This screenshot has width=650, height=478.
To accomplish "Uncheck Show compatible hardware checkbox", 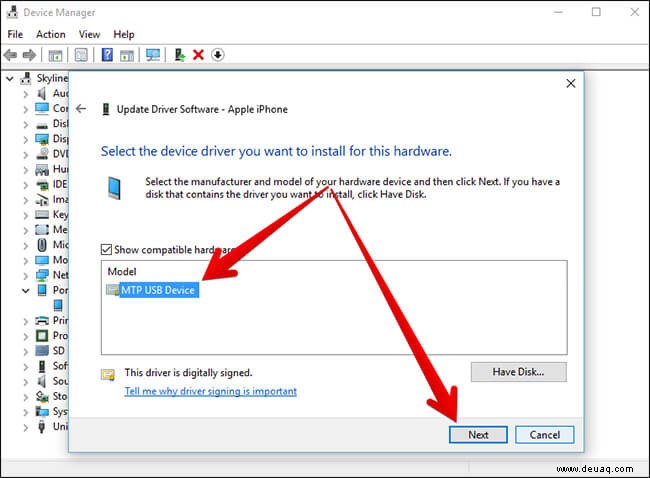I will pyautogui.click(x=107, y=250).
